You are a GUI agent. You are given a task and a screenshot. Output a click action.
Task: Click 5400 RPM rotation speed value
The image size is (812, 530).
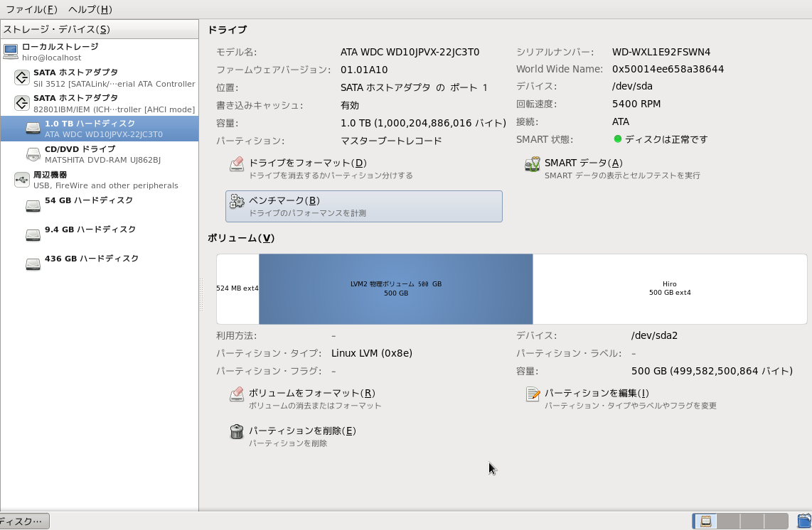tap(636, 104)
